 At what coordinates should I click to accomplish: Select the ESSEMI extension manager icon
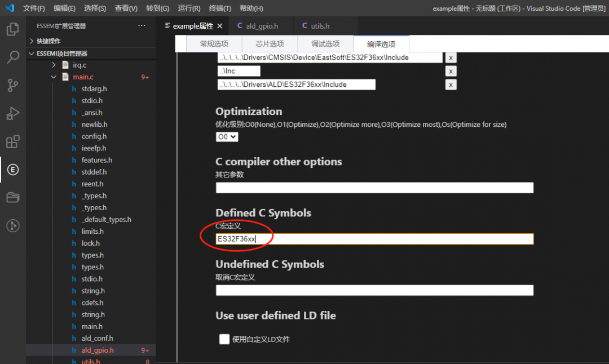click(12, 170)
